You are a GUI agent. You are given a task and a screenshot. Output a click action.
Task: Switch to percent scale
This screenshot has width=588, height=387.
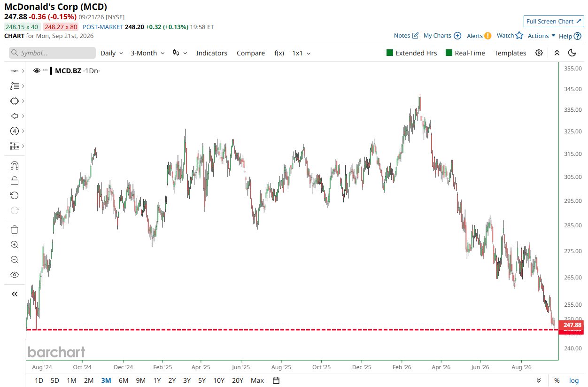[x=557, y=380]
